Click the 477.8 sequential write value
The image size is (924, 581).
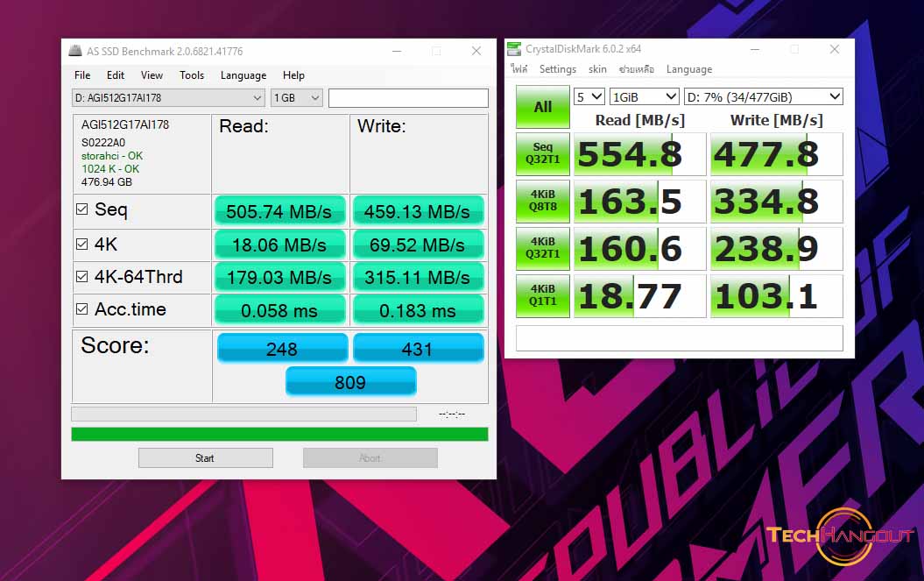pyautogui.click(x=777, y=154)
